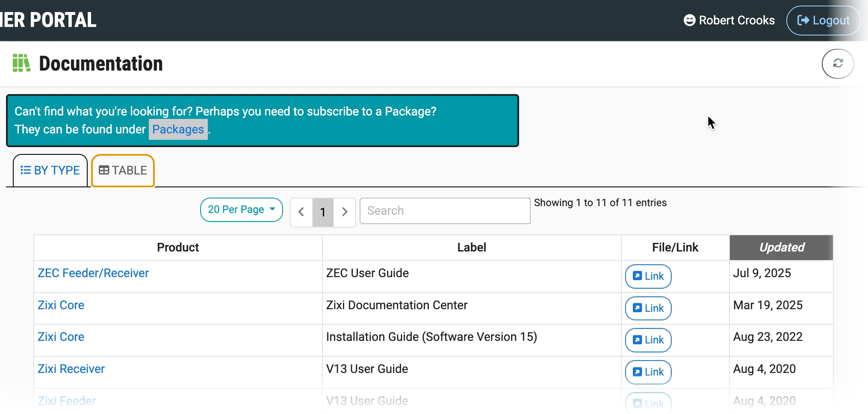The image size is (868, 414).
Task: Open the Zixi Core link for Documentation Center
Action: (x=61, y=305)
